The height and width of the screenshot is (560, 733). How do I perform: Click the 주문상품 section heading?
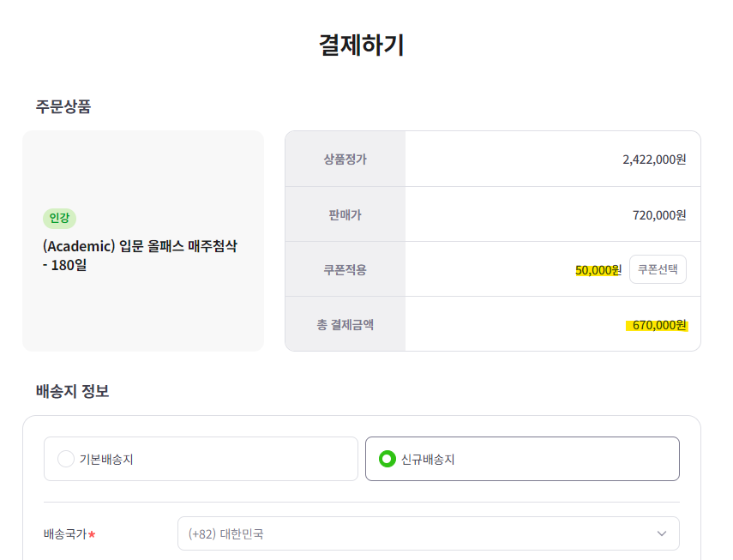[x=63, y=106]
